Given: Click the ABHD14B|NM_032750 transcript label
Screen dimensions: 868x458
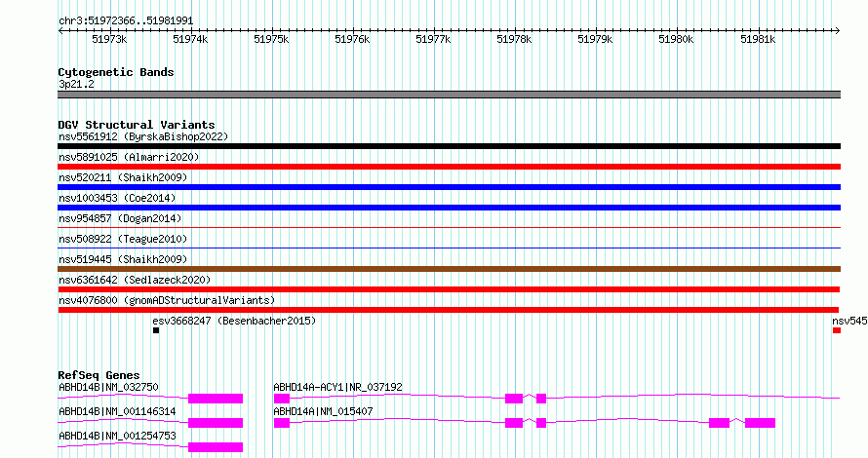Looking at the screenshot, I should point(108,387).
